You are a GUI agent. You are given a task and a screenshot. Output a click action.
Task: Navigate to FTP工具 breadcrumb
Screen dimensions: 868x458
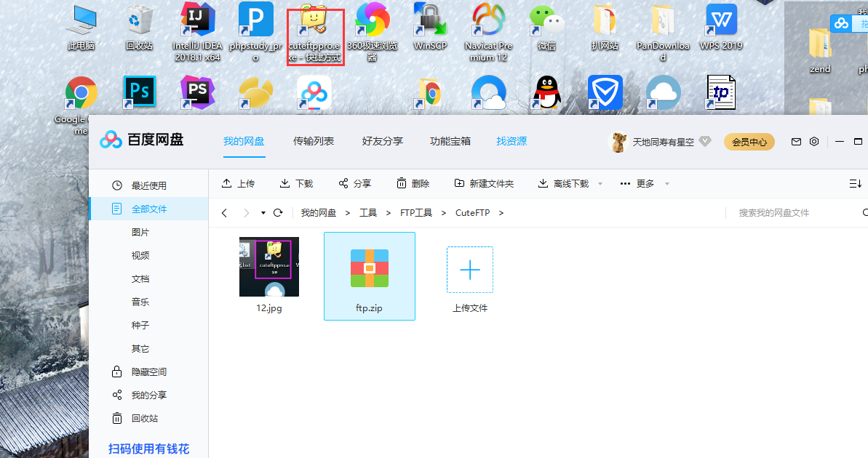point(416,213)
